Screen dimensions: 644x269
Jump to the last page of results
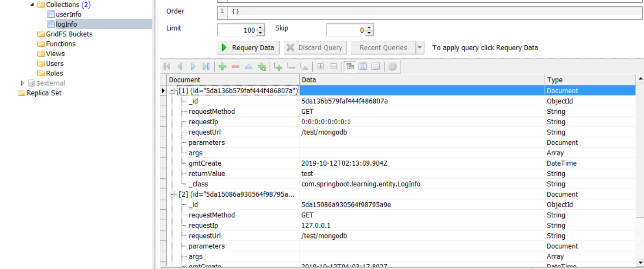point(206,67)
